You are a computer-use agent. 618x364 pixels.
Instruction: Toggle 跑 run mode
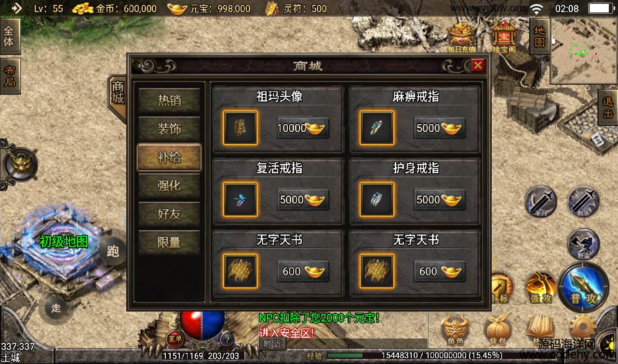point(113,251)
